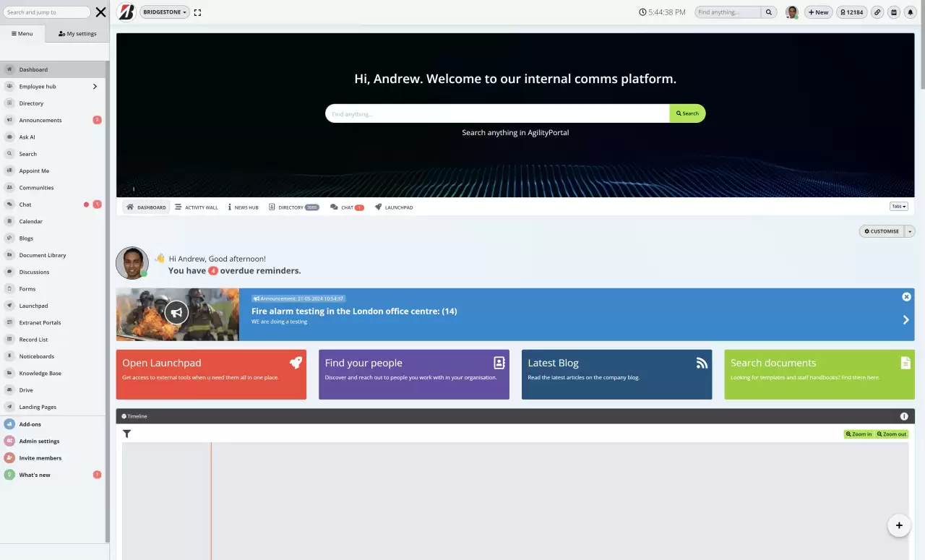Click the floating plus button on the timeline

click(x=899, y=525)
